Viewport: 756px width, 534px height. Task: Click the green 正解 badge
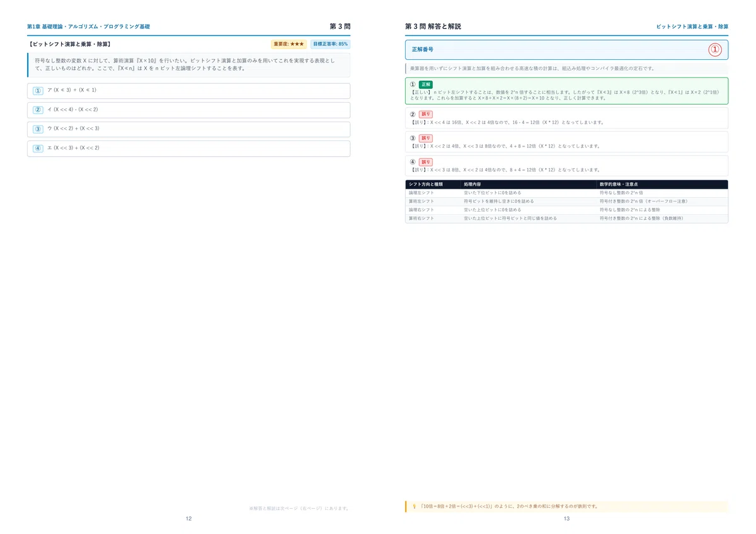tap(426, 84)
